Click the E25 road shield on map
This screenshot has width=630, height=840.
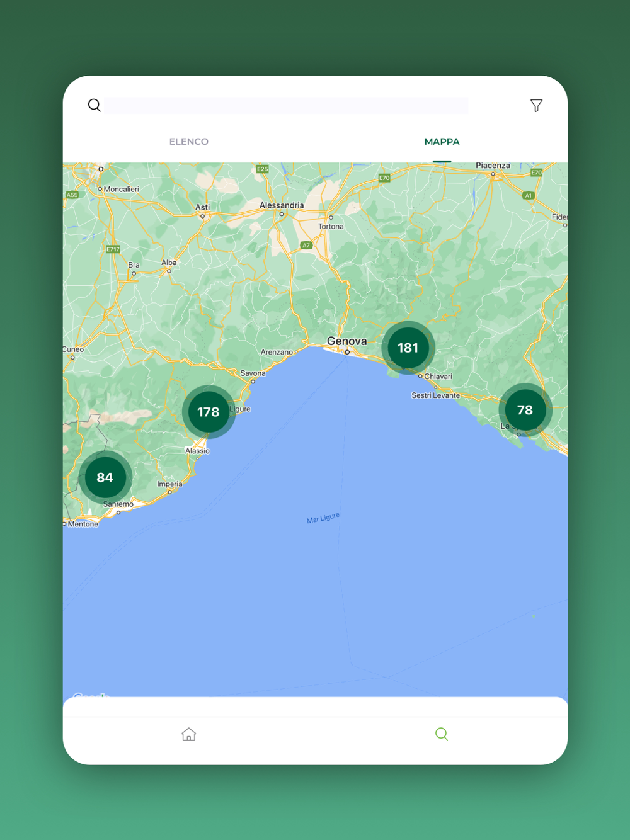(263, 169)
